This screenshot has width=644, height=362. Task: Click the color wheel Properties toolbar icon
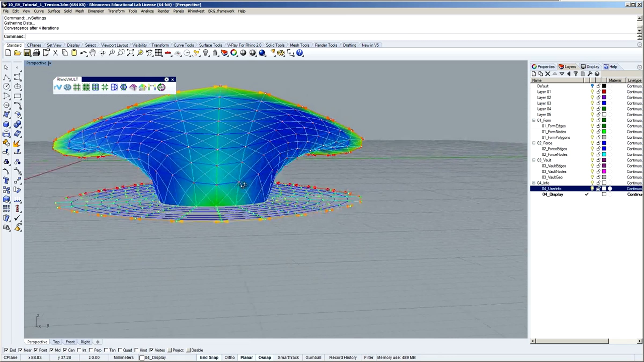point(234,53)
